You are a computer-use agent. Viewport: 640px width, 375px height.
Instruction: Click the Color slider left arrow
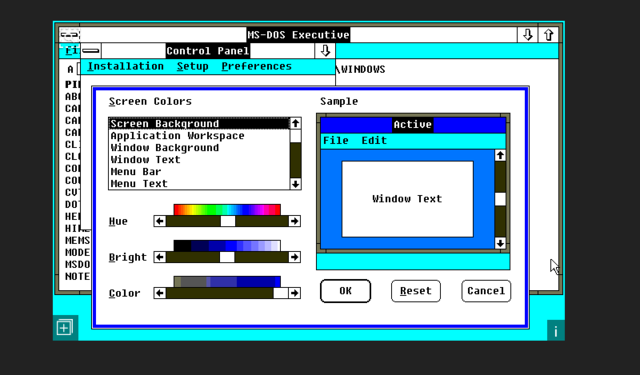[160, 293]
